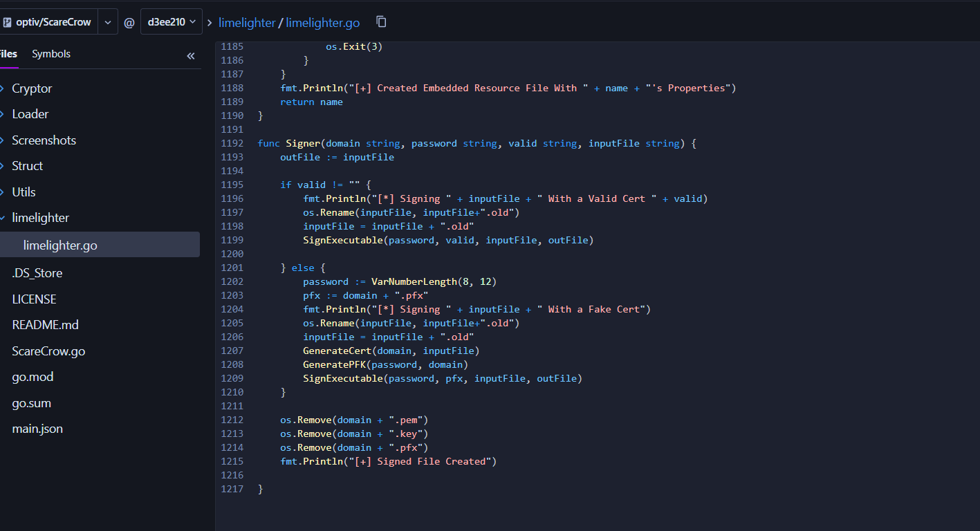Screen dimensions: 980x531
Task: Open ScareCrow.go in file tree
Action: [x=48, y=351]
